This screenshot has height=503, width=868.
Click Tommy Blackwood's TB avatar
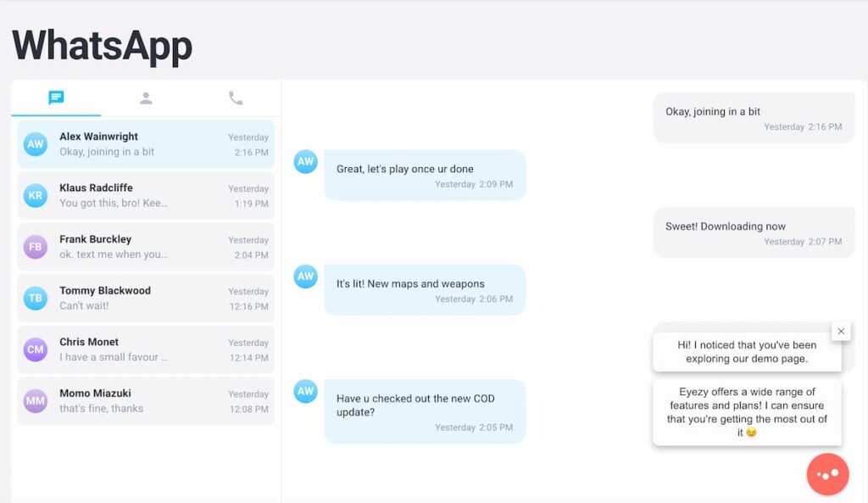pos(36,298)
